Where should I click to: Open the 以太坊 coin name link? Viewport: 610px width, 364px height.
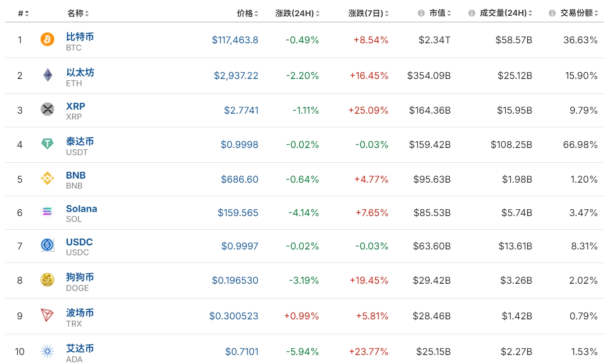tap(80, 72)
